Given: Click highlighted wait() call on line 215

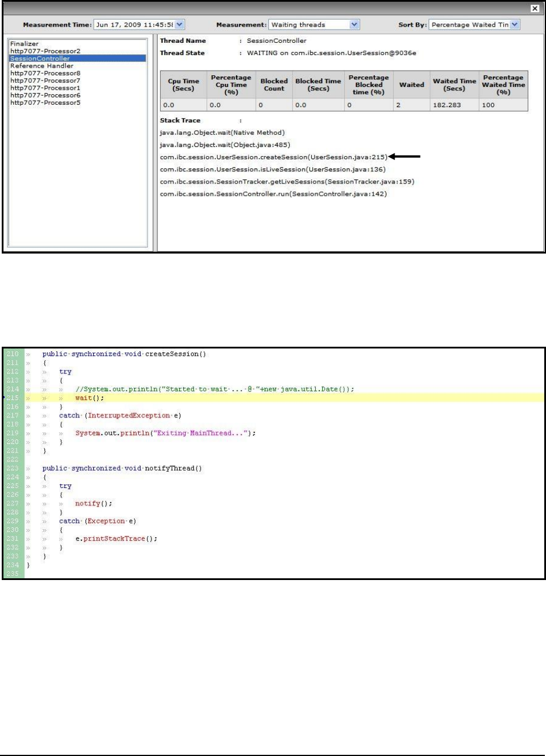Looking at the screenshot, I should [x=88, y=398].
